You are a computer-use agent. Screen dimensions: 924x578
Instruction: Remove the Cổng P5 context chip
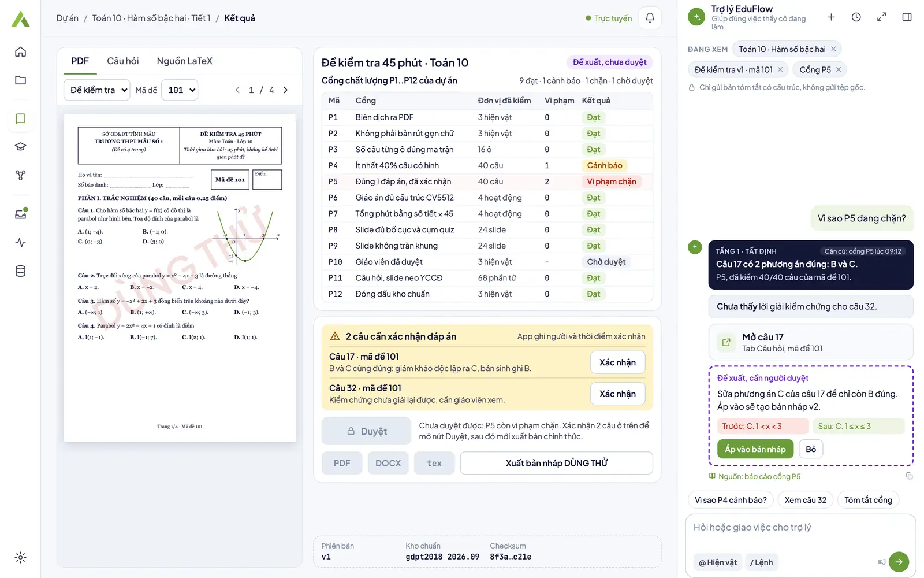[839, 69]
